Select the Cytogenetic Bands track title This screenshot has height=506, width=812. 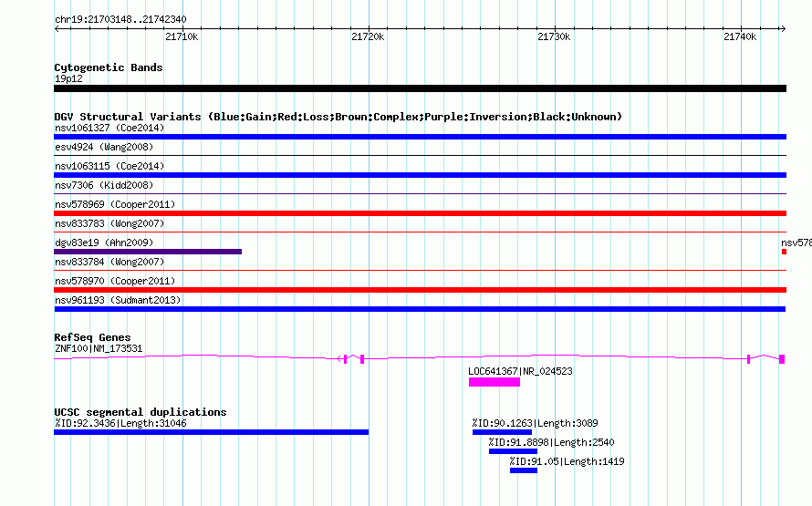[109, 67]
